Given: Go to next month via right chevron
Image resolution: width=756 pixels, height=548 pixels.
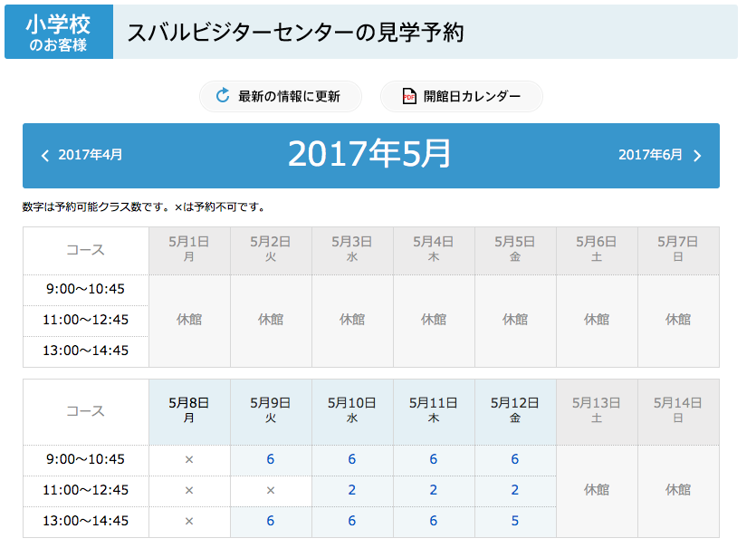Looking at the screenshot, I should click(697, 155).
